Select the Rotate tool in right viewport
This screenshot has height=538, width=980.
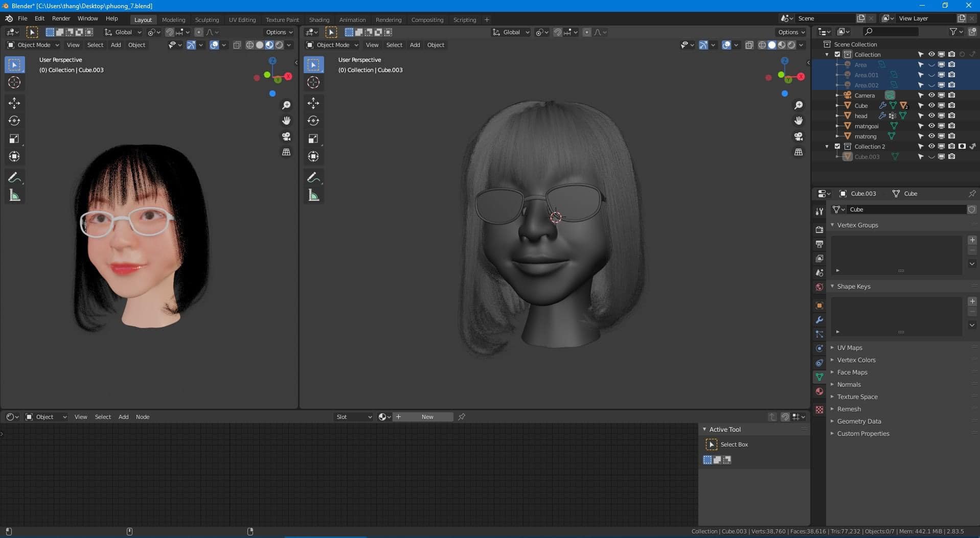click(313, 121)
